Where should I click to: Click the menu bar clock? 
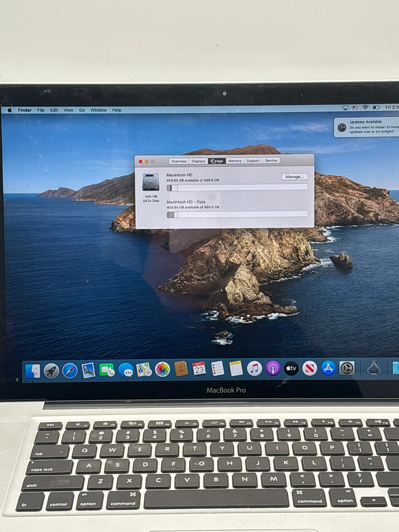tap(392, 107)
